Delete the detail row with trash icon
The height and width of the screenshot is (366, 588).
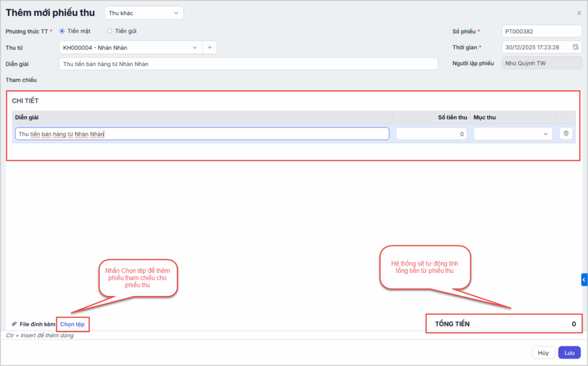(566, 134)
